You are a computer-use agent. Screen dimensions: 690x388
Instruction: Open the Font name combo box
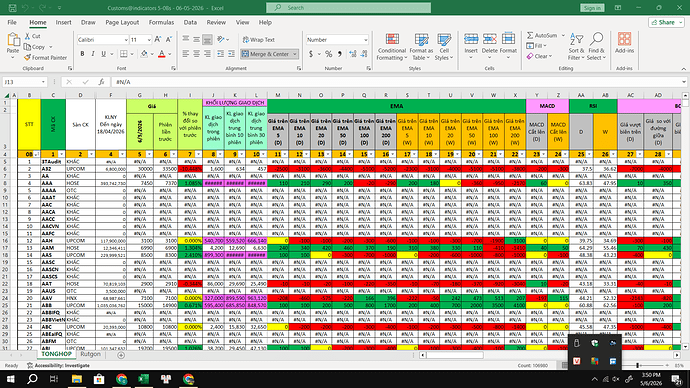point(103,40)
